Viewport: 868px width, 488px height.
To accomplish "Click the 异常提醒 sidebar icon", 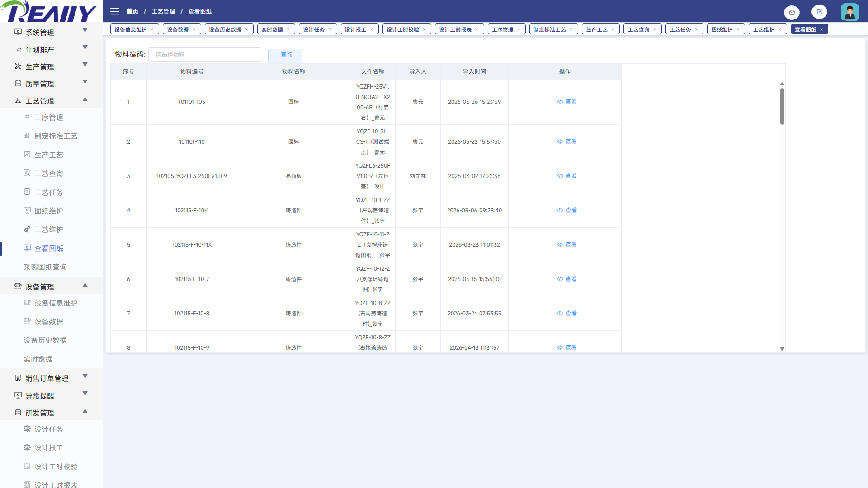I will pos(18,395).
